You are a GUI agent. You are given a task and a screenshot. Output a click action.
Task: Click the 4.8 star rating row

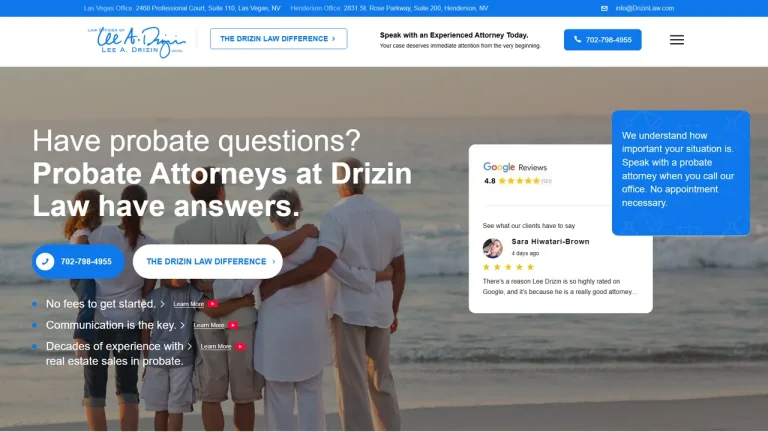pyautogui.click(x=518, y=181)
